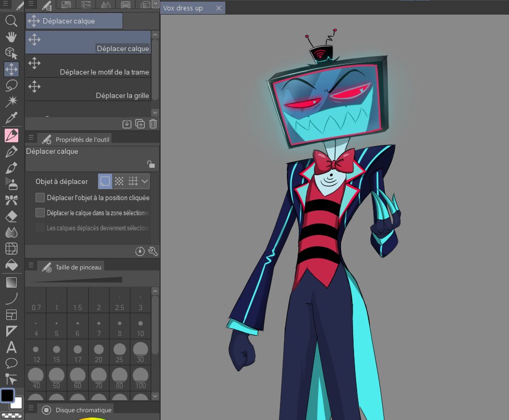This screenshot has width=509, height=420.
Task: Select the Figure curve tool
Action: coord(11,299)
